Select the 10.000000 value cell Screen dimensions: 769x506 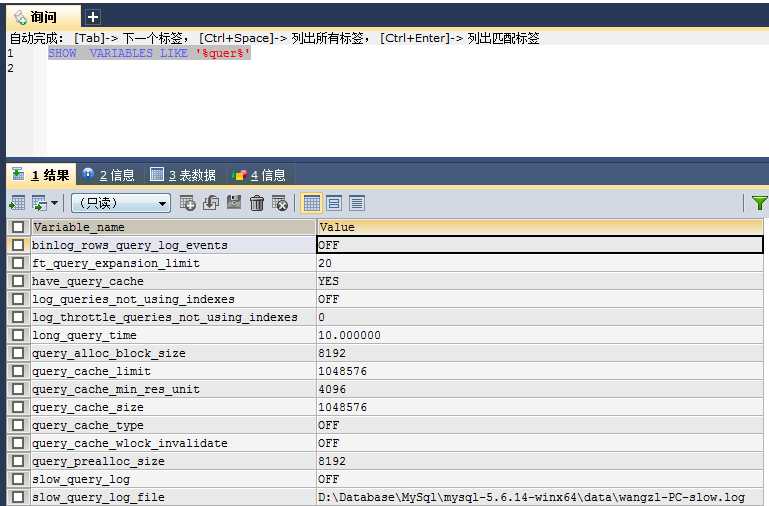pyautogui.click(x=539, y=335)
